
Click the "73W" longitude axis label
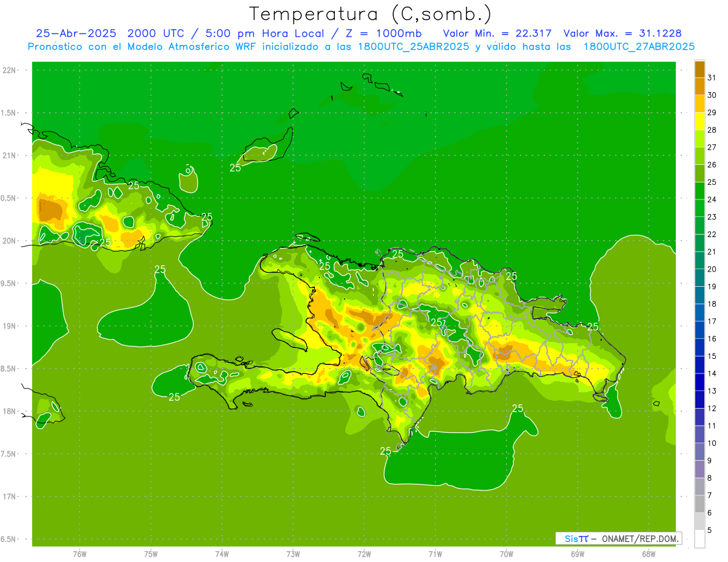pos(293,554)
